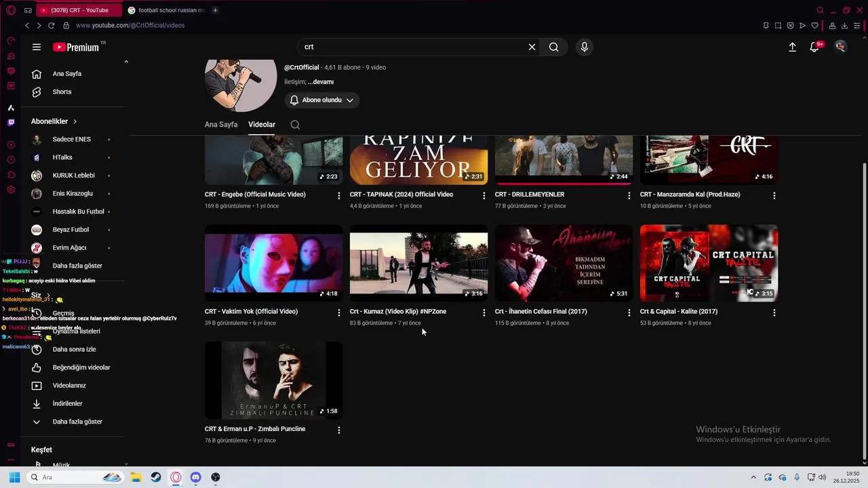Screen dimensions: 868x488
Task: Click the search magnifier button
Action: [x=554, y=47]
